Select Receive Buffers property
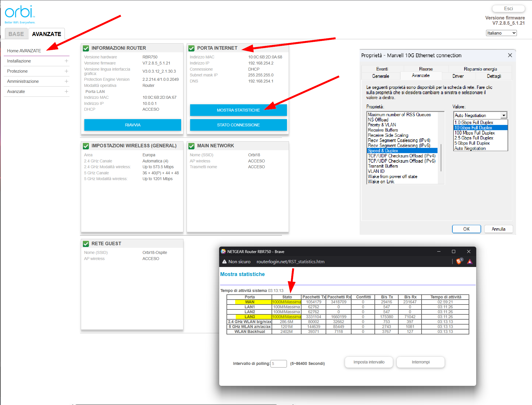Viewport: 532px width, 405px height. (x=402, y=130)
